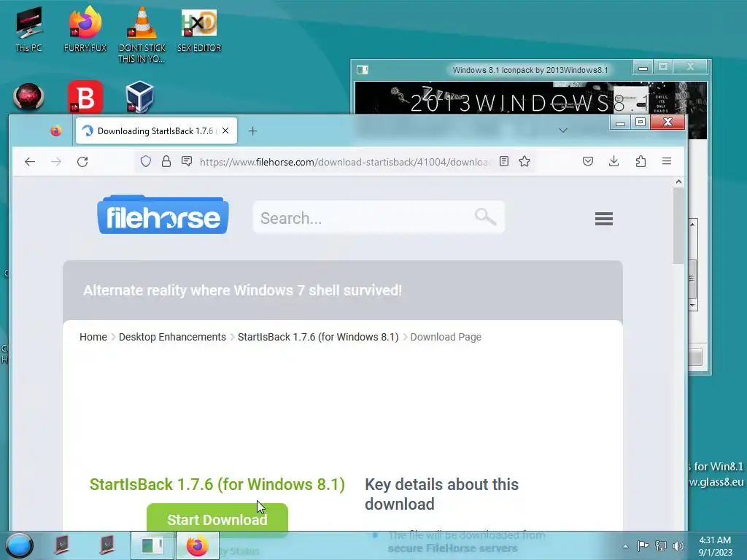Screen dimensions: 747x560
Task: Open the taskbar clock showing 4:31 AM
Action: [715, 546]
